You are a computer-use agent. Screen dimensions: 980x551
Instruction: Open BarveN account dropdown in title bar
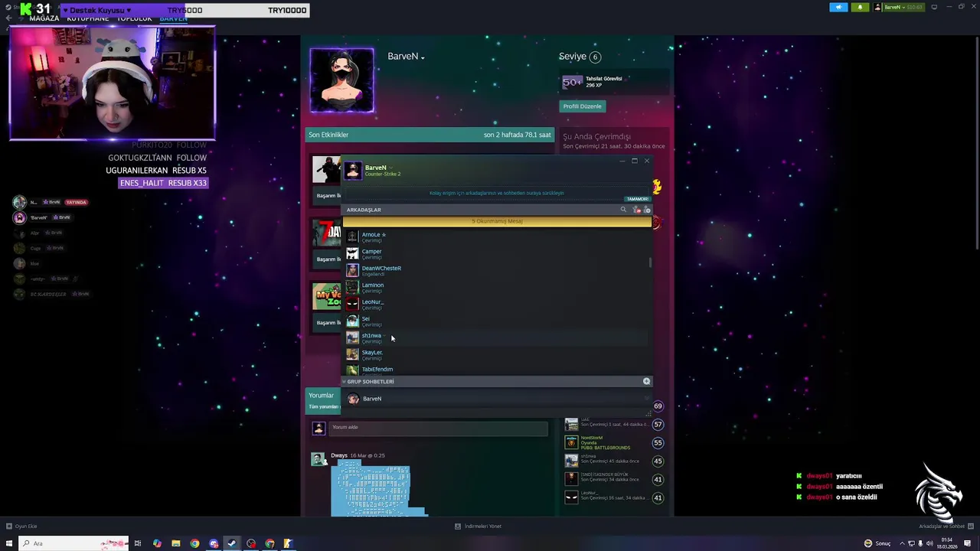(x=900, y=7)
